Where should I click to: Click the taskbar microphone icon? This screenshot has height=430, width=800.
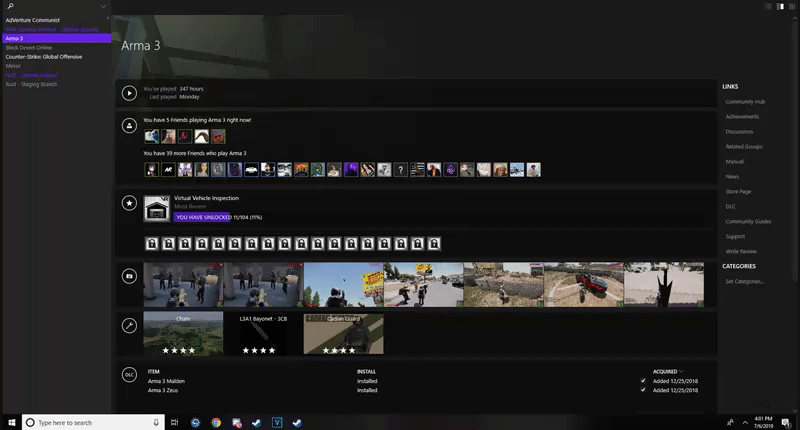pyautogui.click(x=156, y=422)
